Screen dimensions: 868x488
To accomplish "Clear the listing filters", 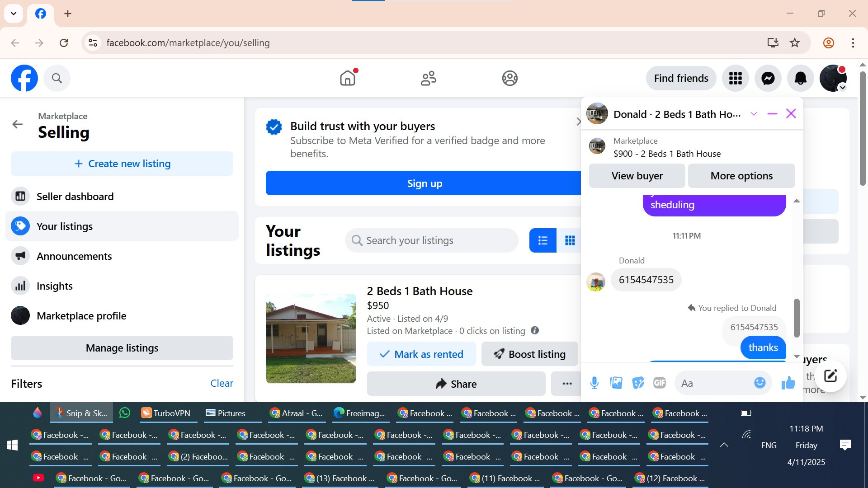I will [222, 383].
